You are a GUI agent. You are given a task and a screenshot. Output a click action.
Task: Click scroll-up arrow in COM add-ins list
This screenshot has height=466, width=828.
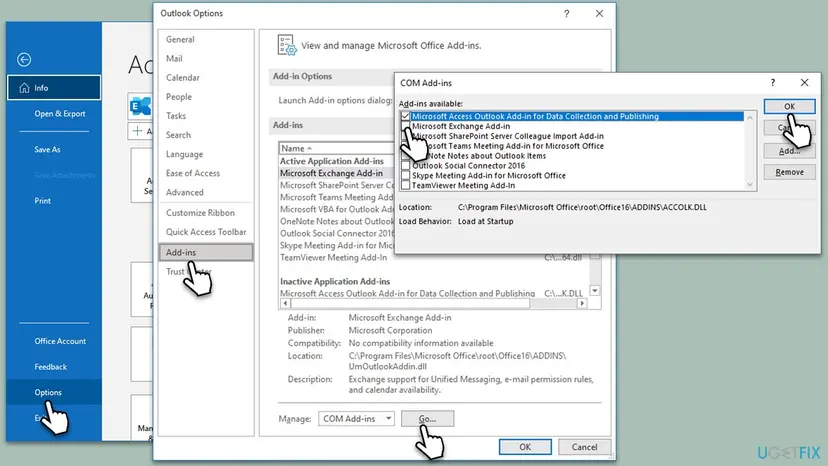coord(750,118)
